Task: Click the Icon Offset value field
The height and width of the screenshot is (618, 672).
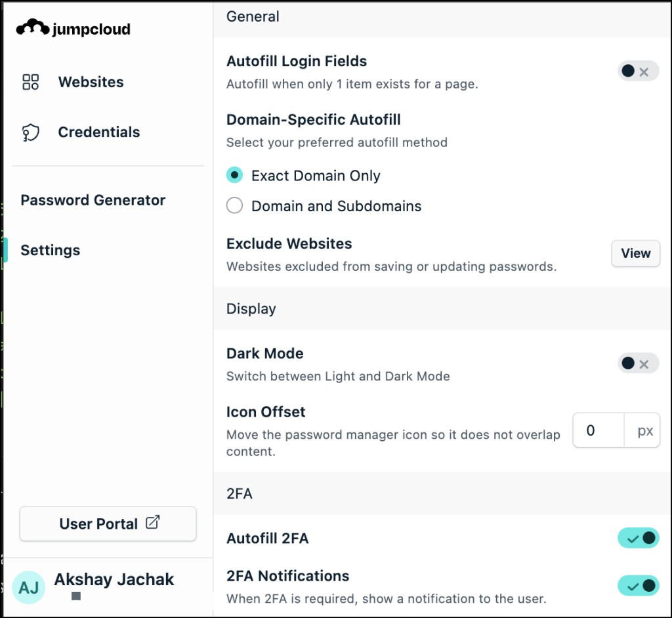Action: click(x=598, y=430)
